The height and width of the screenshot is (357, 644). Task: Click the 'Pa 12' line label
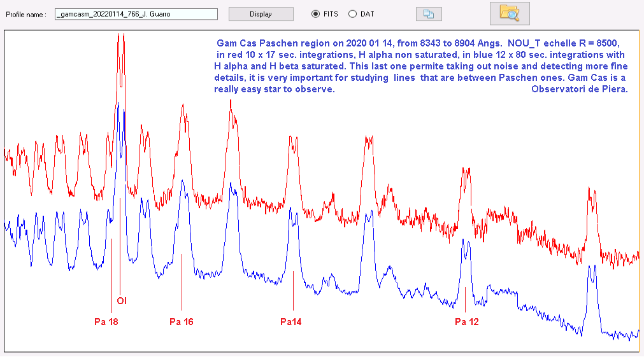pyautogui.click(x=466, y=322)
